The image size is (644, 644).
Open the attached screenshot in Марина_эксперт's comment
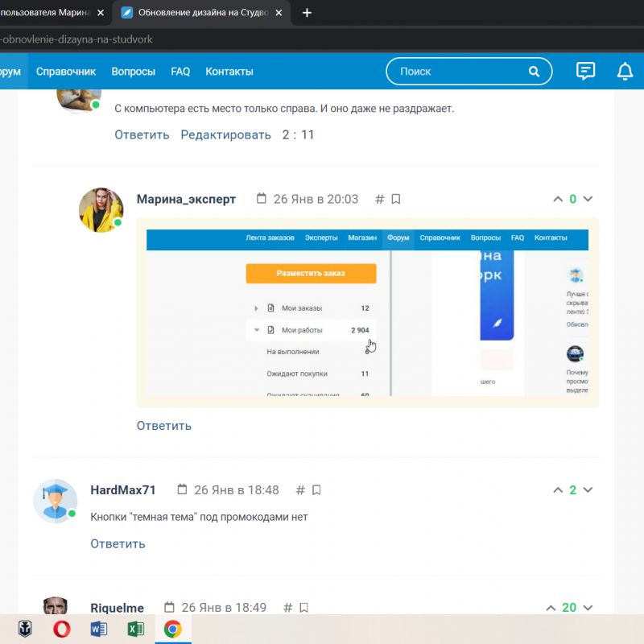pos(367,312)
